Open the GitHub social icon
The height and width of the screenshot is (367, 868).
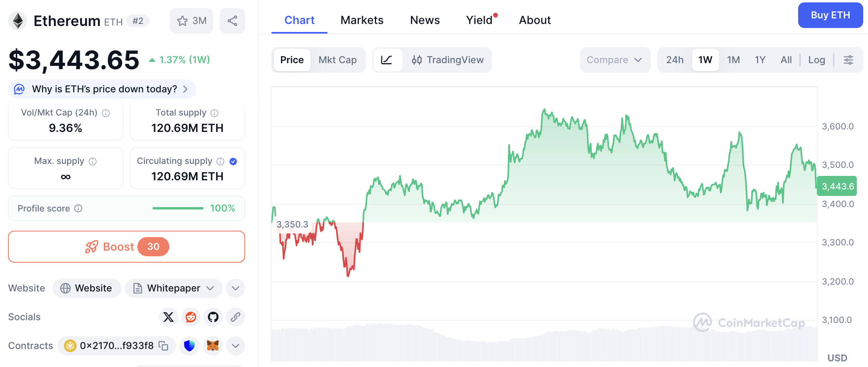coord(213,317)
